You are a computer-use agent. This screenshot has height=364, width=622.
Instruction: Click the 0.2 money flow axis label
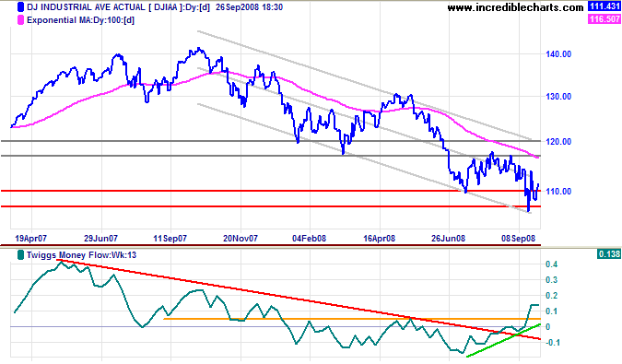coord(552,296)
